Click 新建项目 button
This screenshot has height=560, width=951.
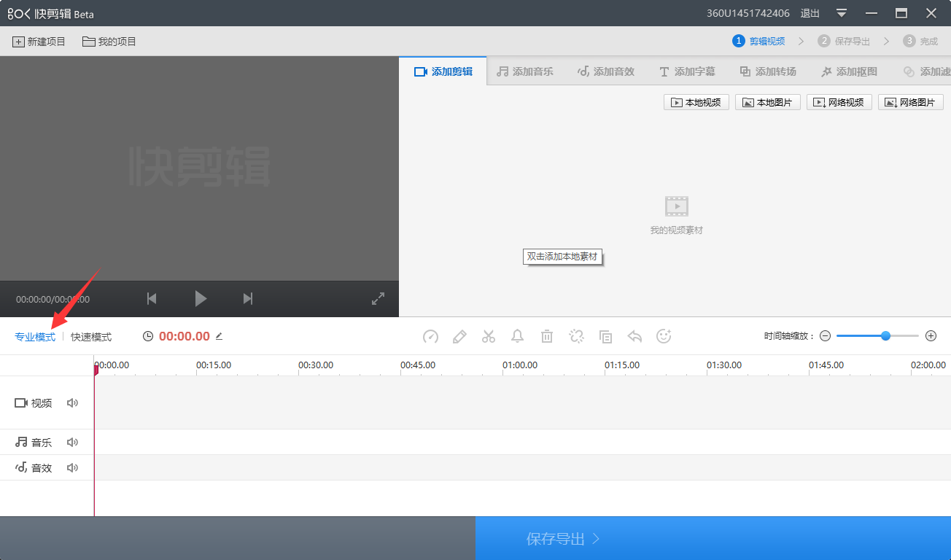pyautogui.click(x=39, y=42)
